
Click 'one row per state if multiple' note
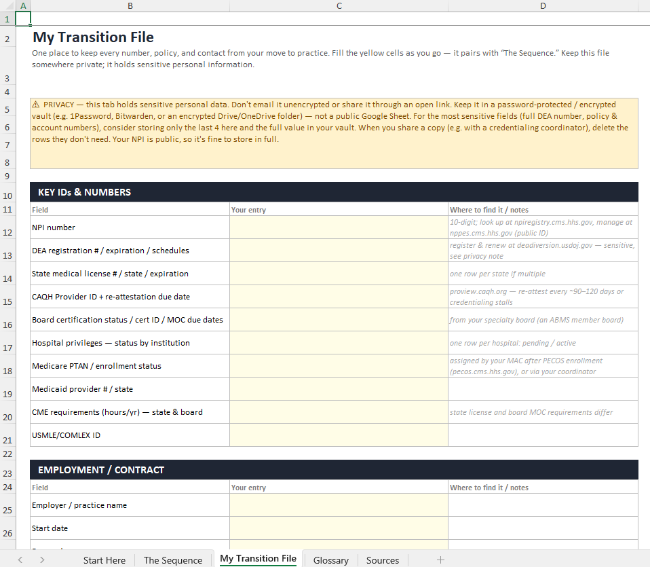point(543,274)
